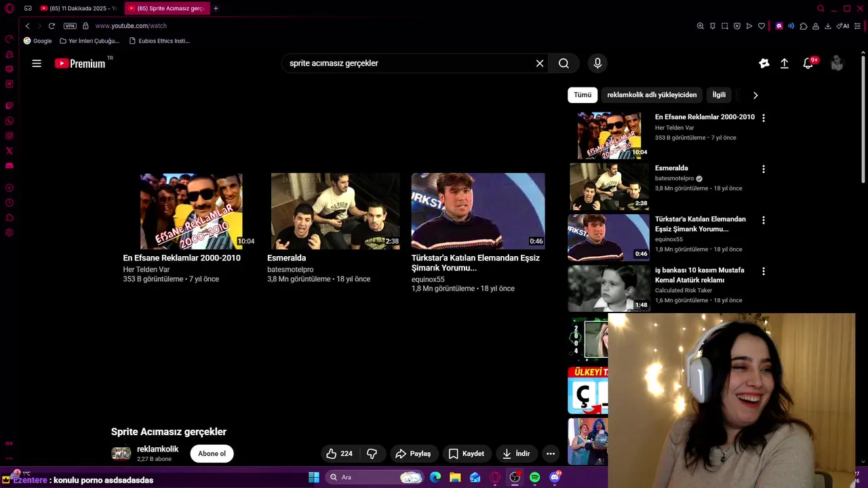
Task: Open OBS Studio from taskbar
Action: tap(515, 477)
